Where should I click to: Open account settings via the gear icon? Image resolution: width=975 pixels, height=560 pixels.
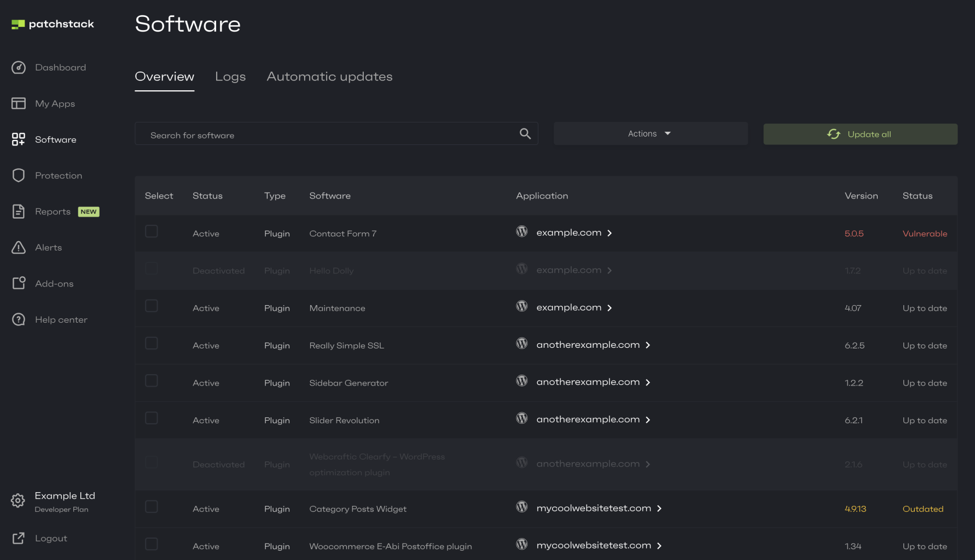(18, 500)
